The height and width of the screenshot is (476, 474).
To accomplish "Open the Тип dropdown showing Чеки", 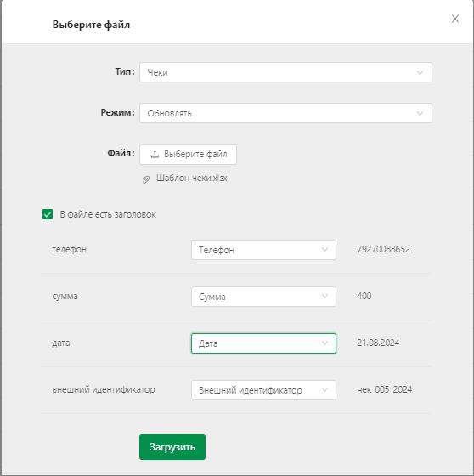I will (285, 72).
